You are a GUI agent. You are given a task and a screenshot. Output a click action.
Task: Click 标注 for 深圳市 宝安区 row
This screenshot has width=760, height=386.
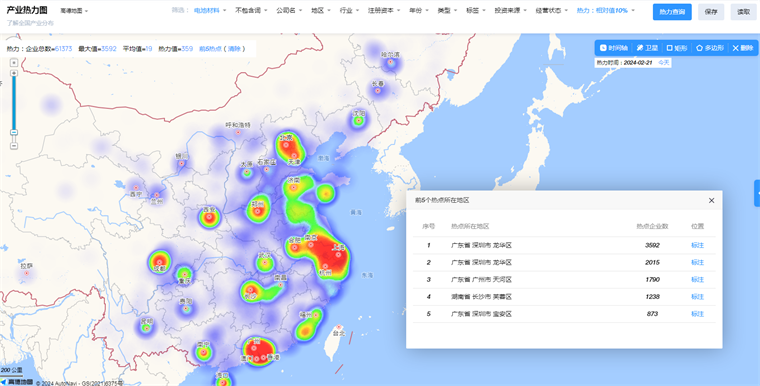(697, 314)
